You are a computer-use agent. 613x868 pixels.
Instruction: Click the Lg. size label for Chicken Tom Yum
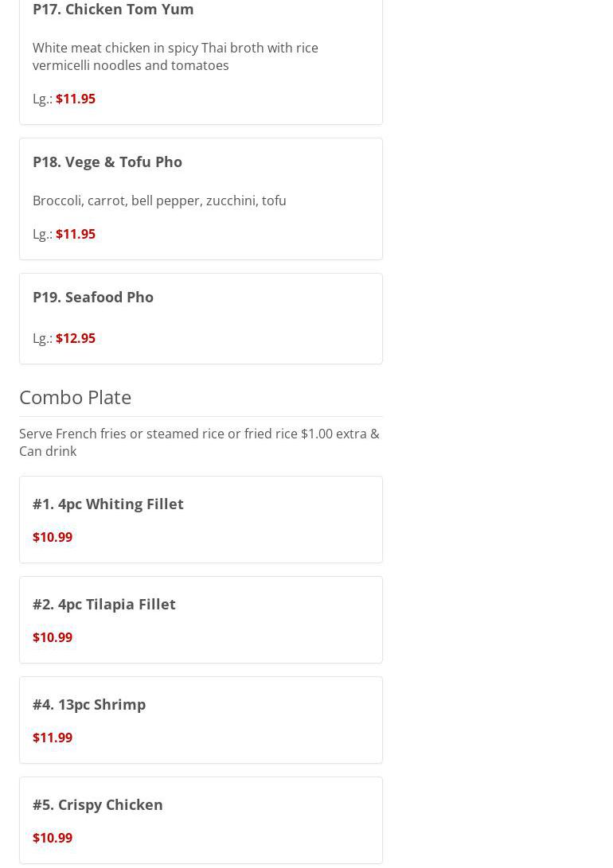(42, 99)
